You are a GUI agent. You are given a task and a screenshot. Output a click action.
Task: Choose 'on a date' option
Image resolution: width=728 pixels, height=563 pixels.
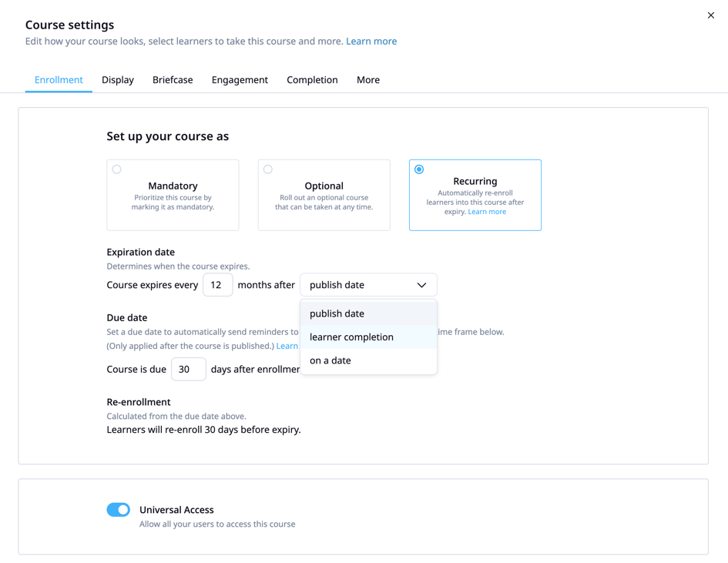click(330, 360)
